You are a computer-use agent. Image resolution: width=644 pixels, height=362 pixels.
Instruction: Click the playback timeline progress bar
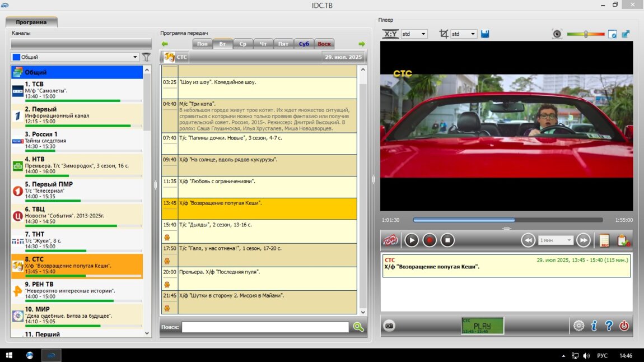click(x=507, y=220)
